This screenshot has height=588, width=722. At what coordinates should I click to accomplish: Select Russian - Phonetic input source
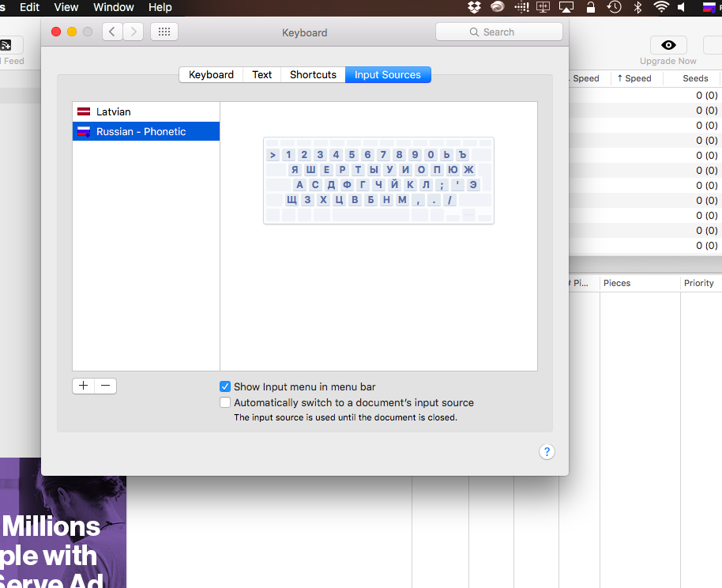pyautogui.click(x=146, y=131)
